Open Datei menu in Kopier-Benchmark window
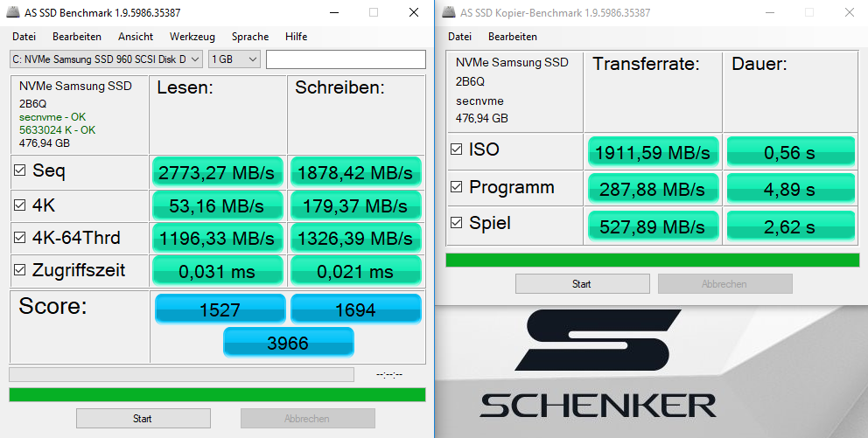868x438 pixels. pyautogui.click(x=459, y=37)
